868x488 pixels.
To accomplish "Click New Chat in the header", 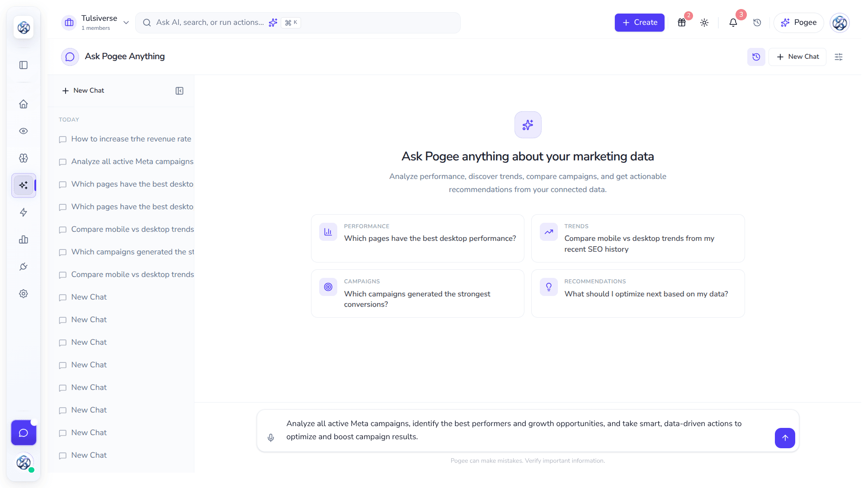I will [797, 57].
